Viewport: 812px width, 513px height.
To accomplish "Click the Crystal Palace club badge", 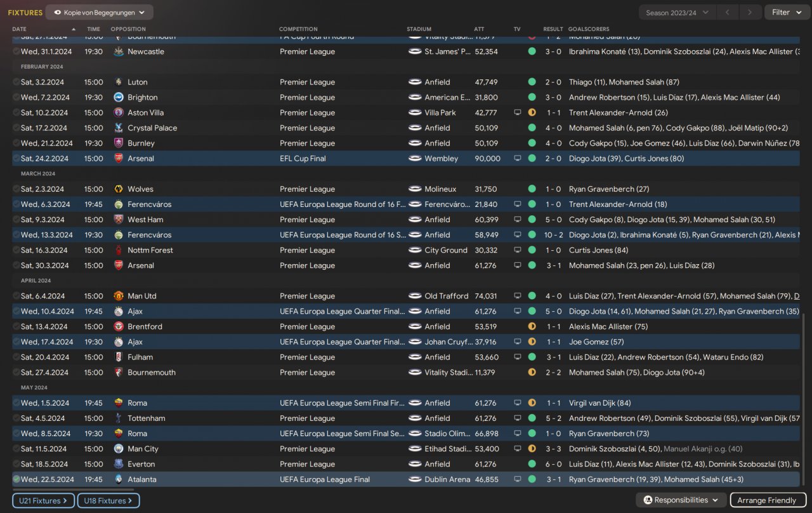I will tap(118, 128).
